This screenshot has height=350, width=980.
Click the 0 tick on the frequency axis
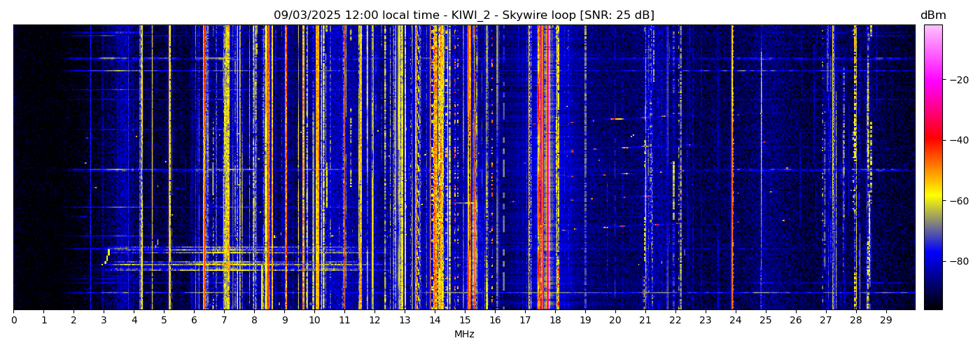(13, 321)
